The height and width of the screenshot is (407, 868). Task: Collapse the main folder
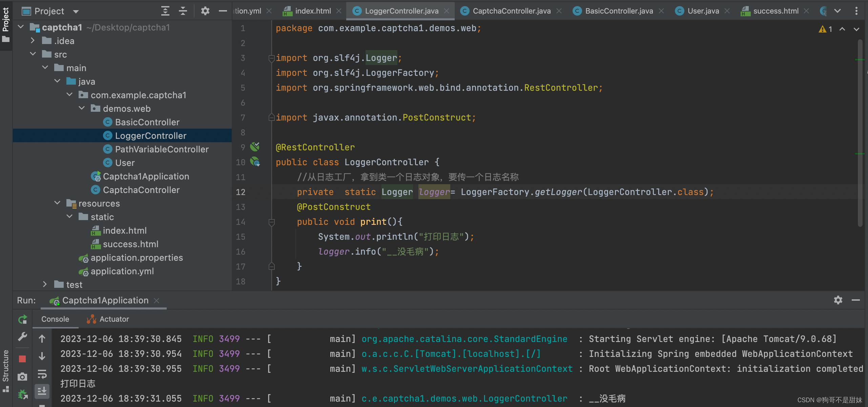pyautogui.click(x=45, y=67)
